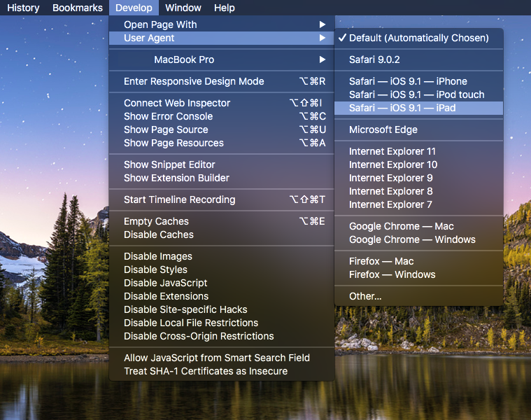
Task: Select Internet Explorer 7 user agent
Action: (x=418, y=204)
